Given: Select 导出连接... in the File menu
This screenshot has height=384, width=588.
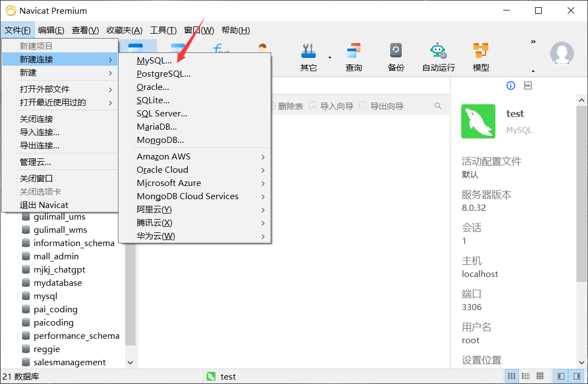Looking at the screenshot, I should tap(40, 146).
